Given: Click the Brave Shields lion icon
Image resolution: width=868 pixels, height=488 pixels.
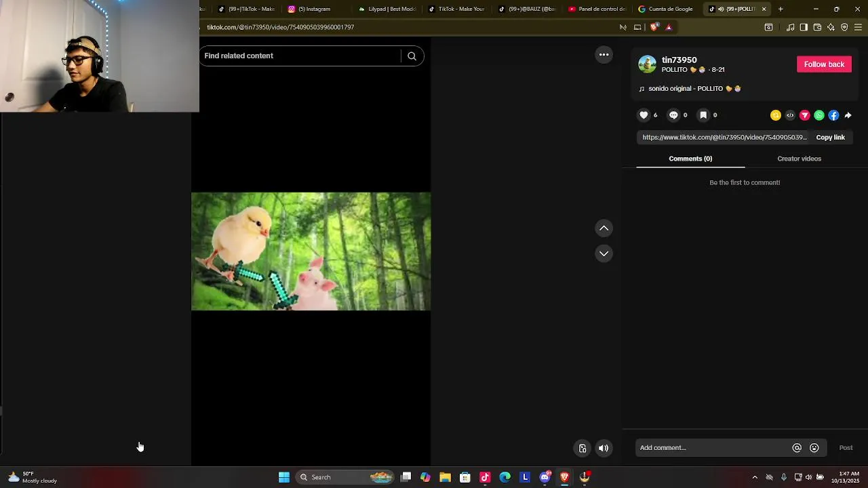Looking at the screenshot, I should 654,27.
